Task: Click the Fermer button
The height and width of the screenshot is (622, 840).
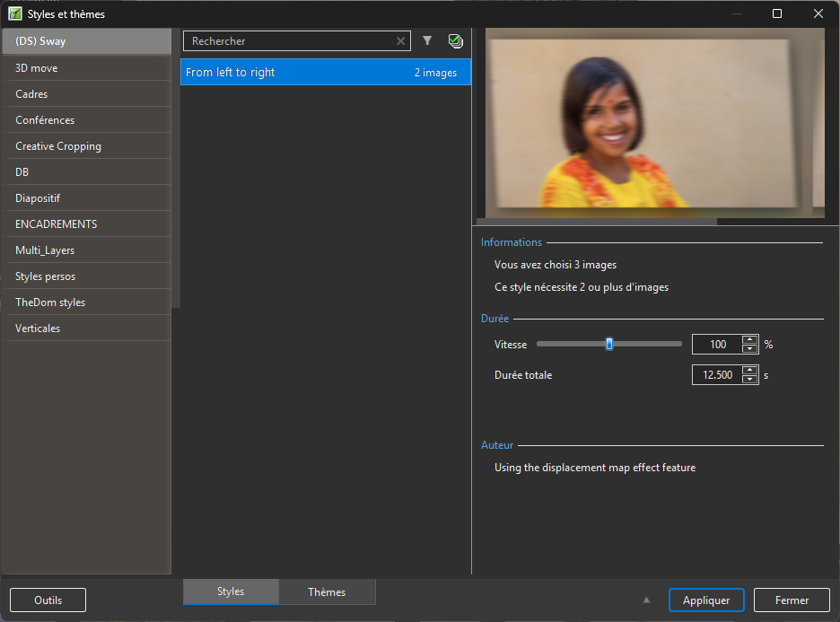Action: (791, 600)
